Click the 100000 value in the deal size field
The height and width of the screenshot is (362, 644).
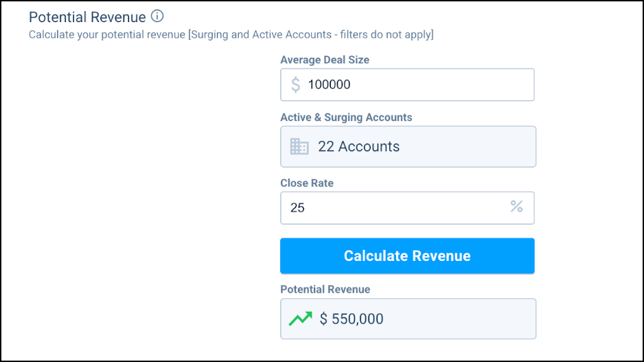(x=329, y=84)
